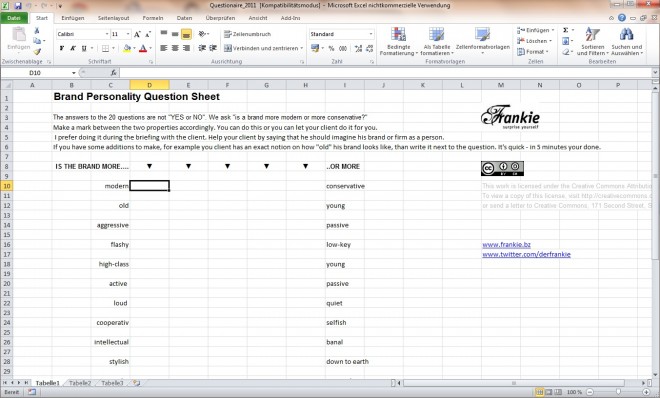Toggle Zeilenumbruch wrap text
This screenshot has width=660, height=398.
pos(248,34)
